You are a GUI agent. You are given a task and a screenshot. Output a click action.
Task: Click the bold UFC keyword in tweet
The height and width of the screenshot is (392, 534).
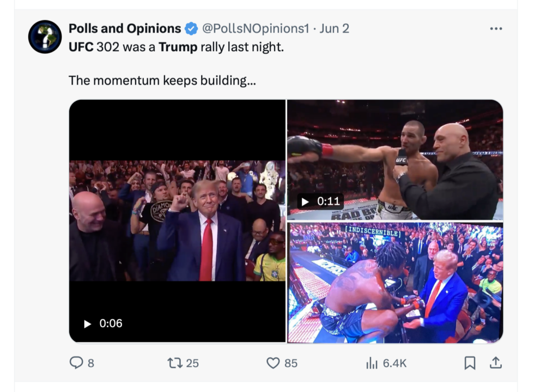81,47
